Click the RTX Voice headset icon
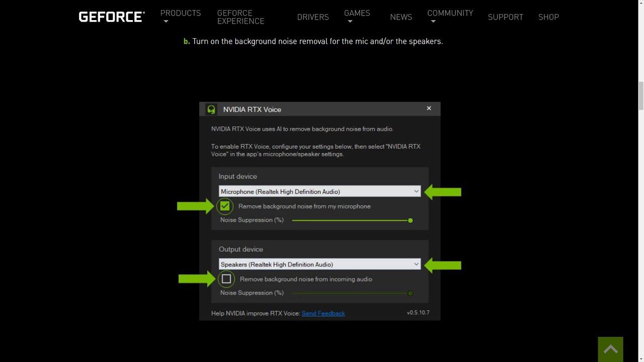This screenshot has height=362, width=644. [x=211, y=109]
